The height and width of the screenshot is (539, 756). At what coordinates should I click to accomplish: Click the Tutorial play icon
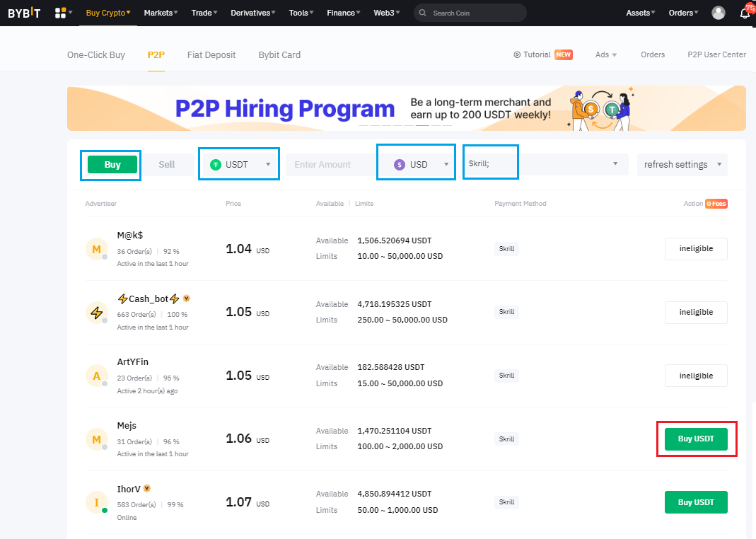[518, 55]
